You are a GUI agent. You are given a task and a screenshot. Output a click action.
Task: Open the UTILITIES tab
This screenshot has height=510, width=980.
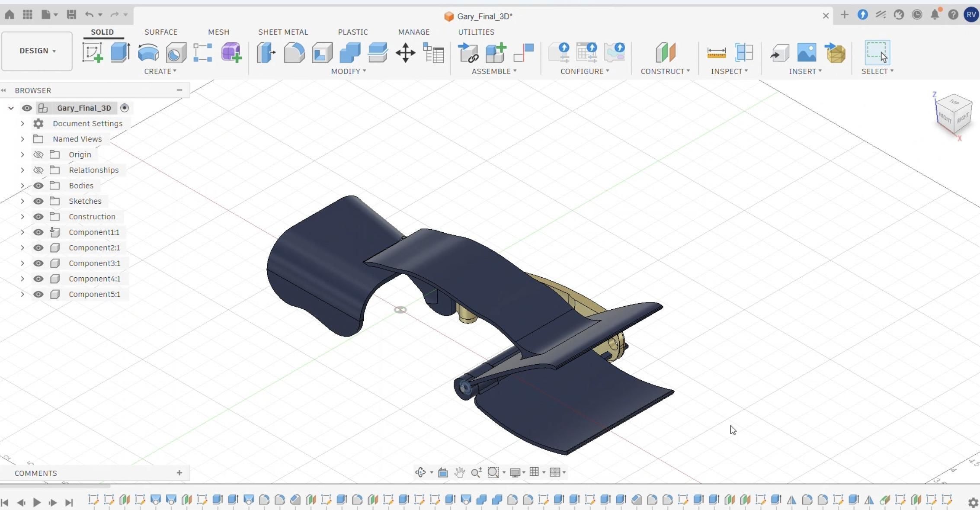click(x=476, y=32)
